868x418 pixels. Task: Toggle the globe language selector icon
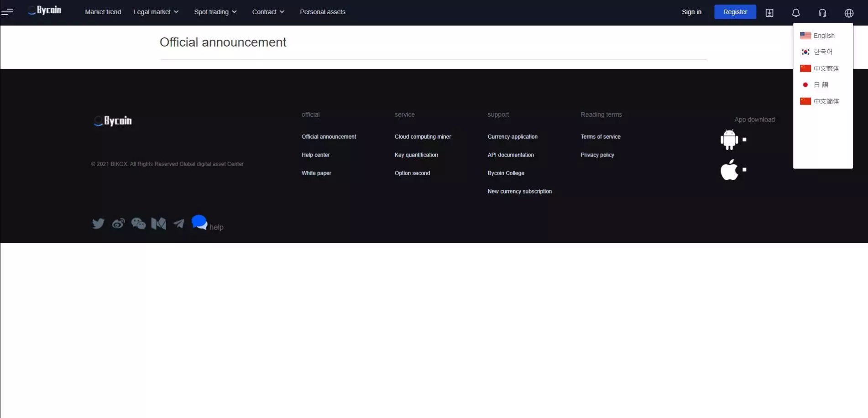(849, 13)
